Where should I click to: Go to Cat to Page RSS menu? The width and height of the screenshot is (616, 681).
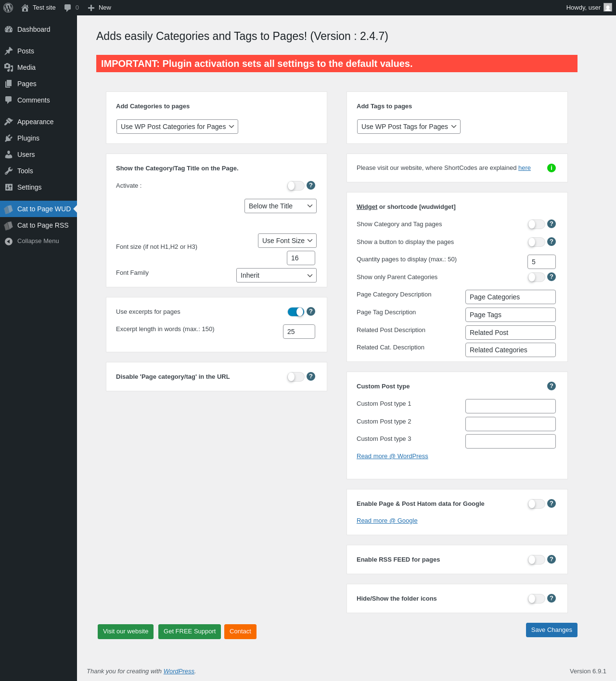pos(43,225)
